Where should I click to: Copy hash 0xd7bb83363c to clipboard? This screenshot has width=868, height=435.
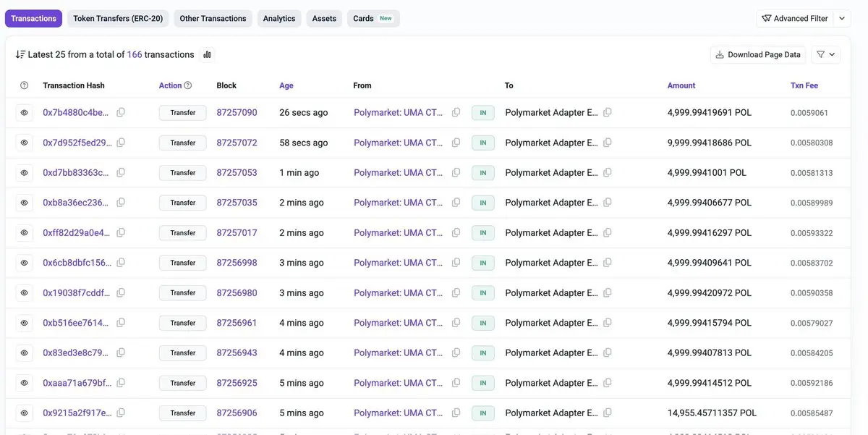(121, 172)
